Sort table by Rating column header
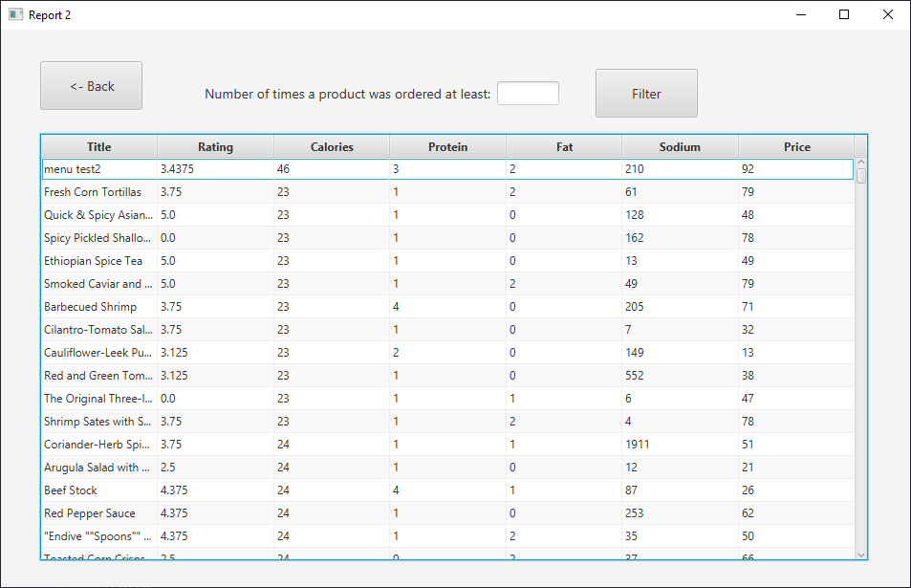 (215, 147)
